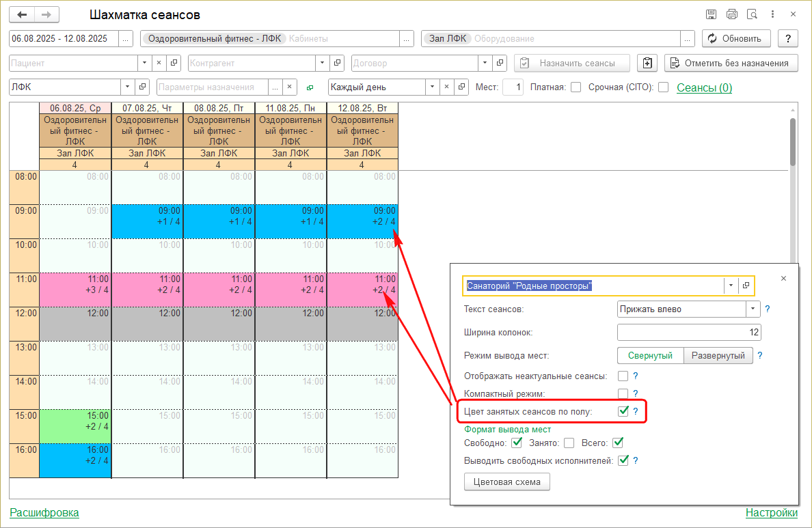
Task: Click the Обновить button
Action: 736,39
